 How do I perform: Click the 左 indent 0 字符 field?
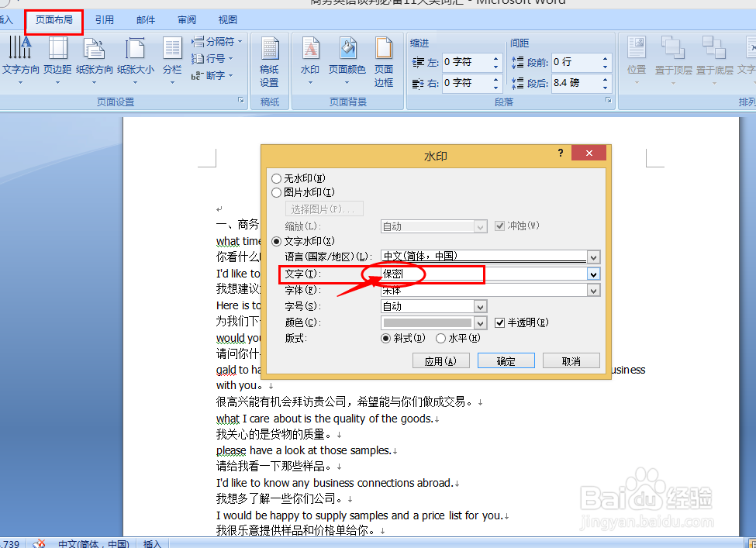tap(466, 62)
